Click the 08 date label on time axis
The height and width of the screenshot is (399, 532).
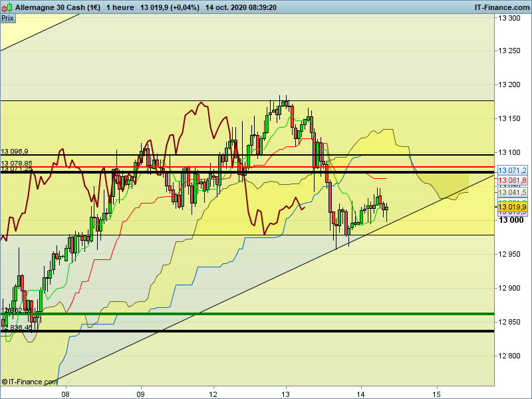[65, 394]
